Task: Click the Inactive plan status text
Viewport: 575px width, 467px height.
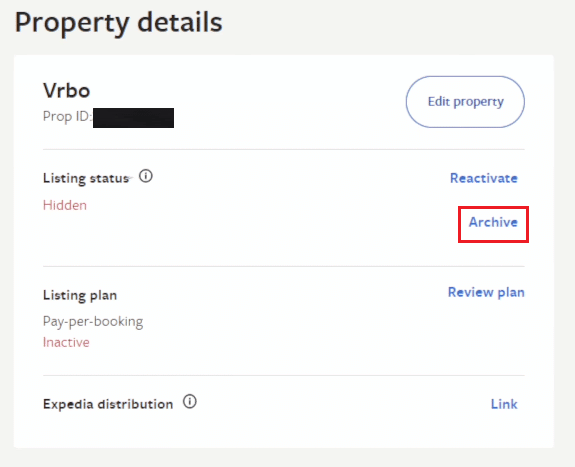Action: click(66, 343)
